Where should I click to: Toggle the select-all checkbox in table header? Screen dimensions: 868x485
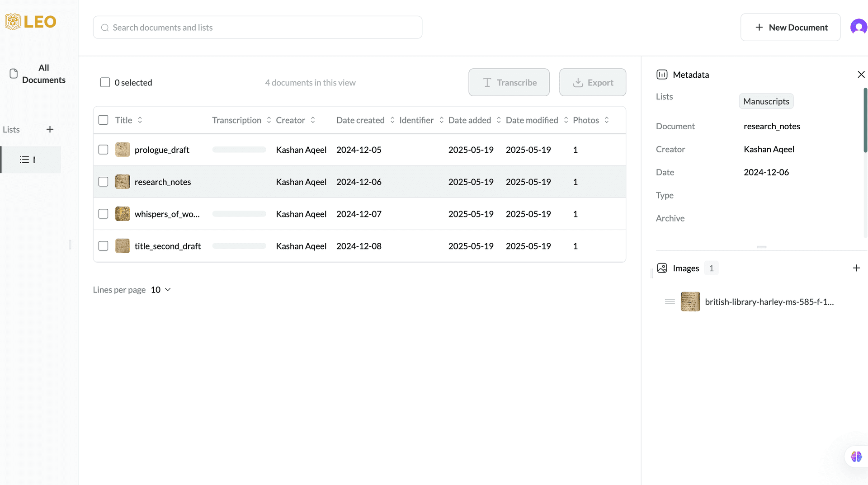104,120
